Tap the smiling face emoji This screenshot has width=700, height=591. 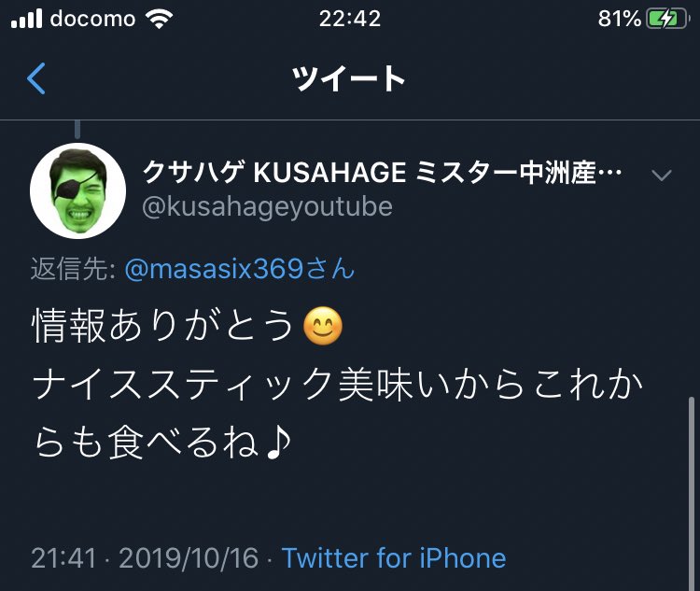click(x=323, y=326)
